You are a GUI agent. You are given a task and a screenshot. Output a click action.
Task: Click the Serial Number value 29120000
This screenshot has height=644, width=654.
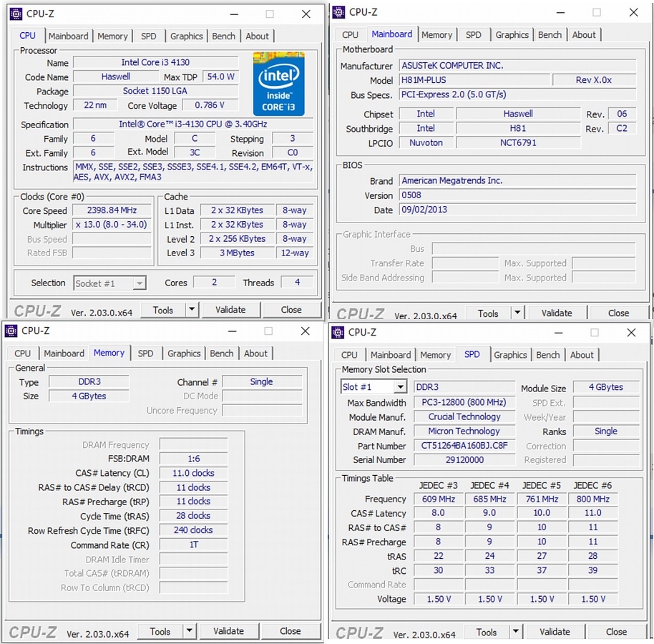coord(464,459)
